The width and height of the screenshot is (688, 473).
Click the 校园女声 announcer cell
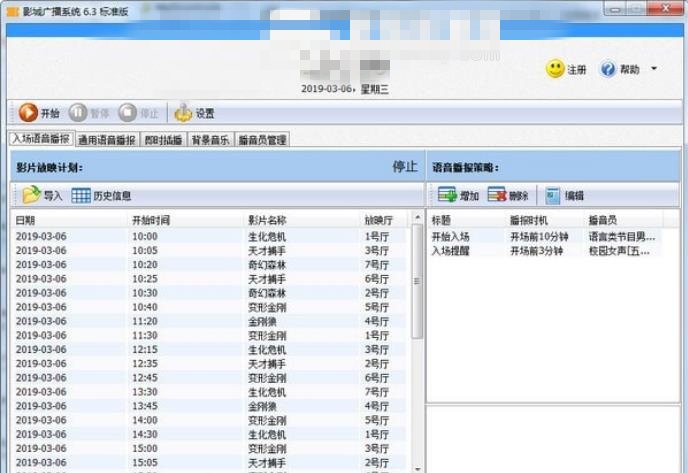[x=619, y=251]
